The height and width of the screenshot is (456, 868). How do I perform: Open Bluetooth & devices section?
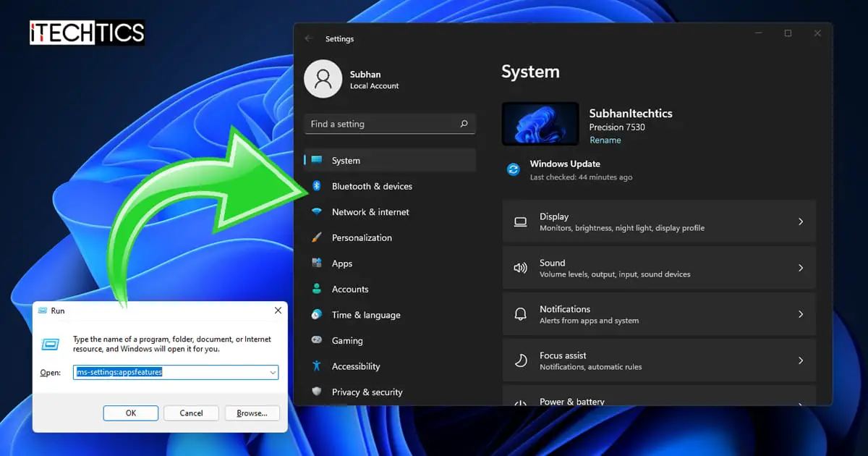[390, 186]
